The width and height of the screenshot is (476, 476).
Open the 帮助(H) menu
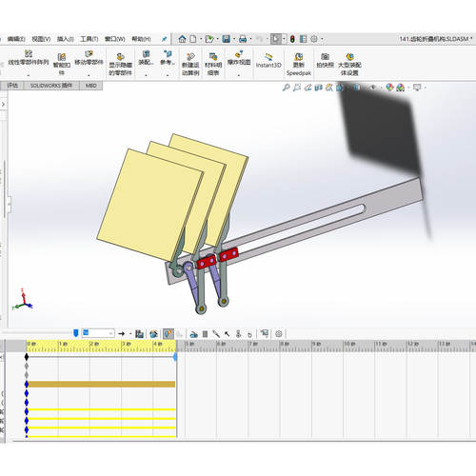141,39
